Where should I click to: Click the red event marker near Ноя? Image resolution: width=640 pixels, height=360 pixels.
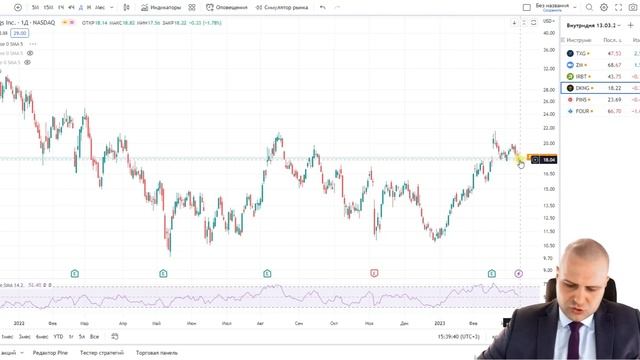(374, 273)
